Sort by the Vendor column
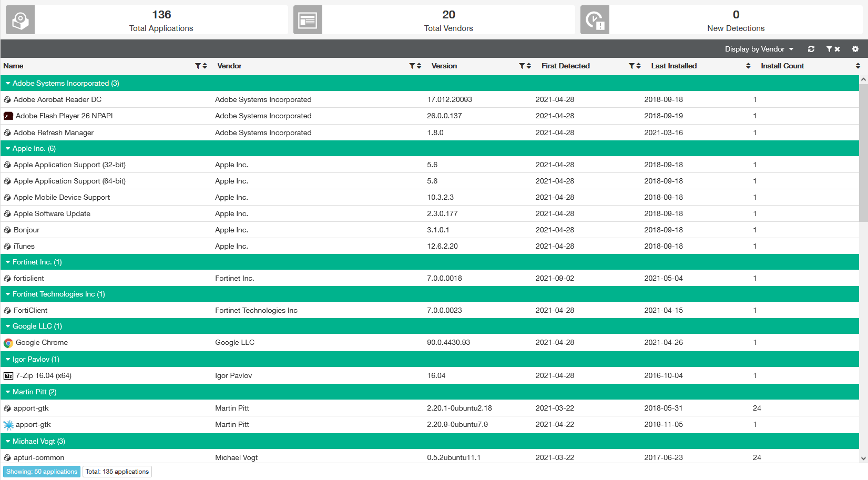 pyautogui.click(x=419, y=66)
